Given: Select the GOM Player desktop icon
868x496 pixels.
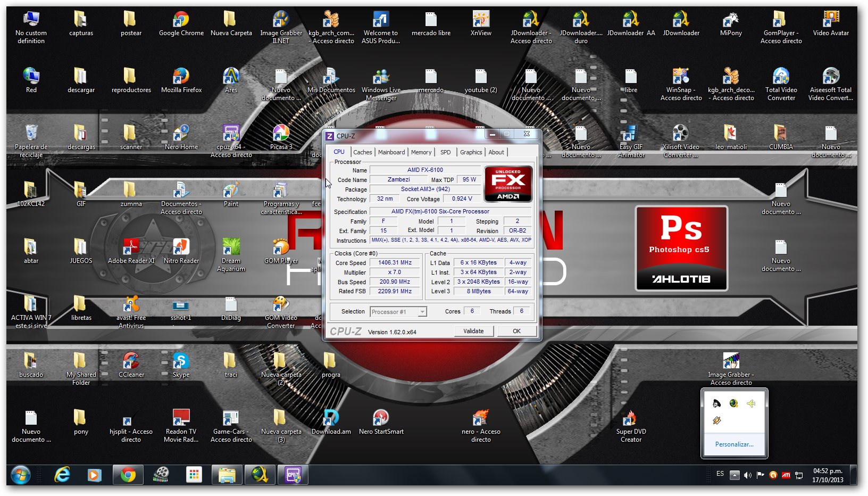Looking at the screenshot, I should 281,251.
